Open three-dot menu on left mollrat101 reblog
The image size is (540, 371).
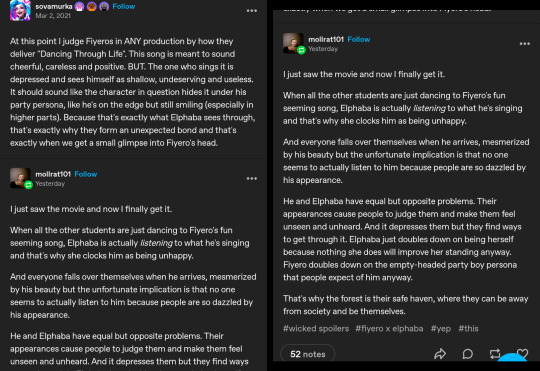click(x=252, y=178)
